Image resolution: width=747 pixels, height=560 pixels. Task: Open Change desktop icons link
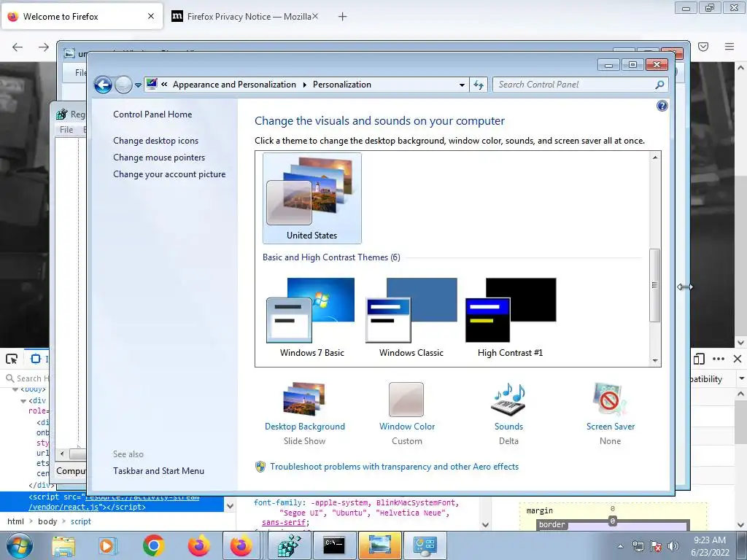point(156,141)
